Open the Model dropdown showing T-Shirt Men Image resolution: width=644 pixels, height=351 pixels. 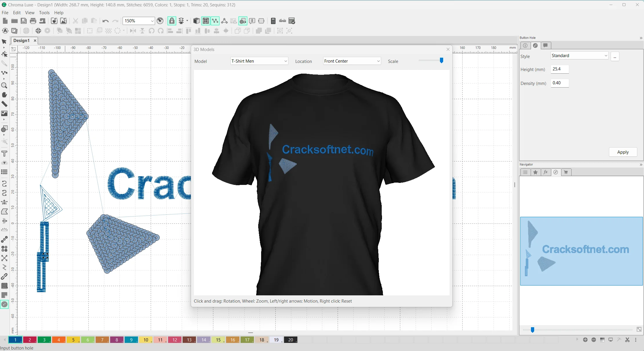[259, 61]
